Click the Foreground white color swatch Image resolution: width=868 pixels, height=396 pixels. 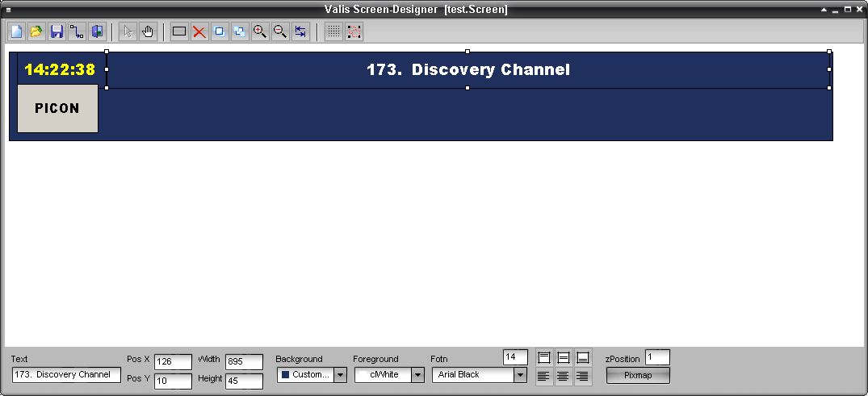(x=363, y=375)
